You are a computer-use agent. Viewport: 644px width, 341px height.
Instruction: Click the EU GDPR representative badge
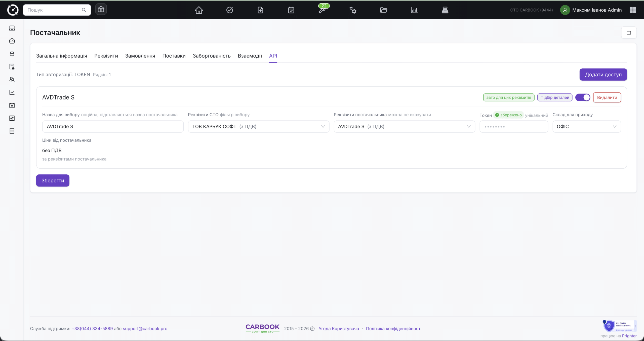coord(620,326)
